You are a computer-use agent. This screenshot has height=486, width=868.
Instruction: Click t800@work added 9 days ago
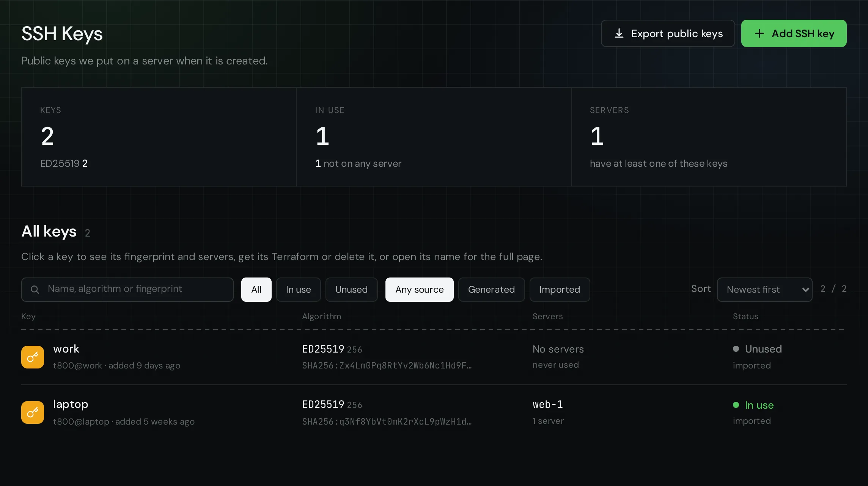coord(117,365)
